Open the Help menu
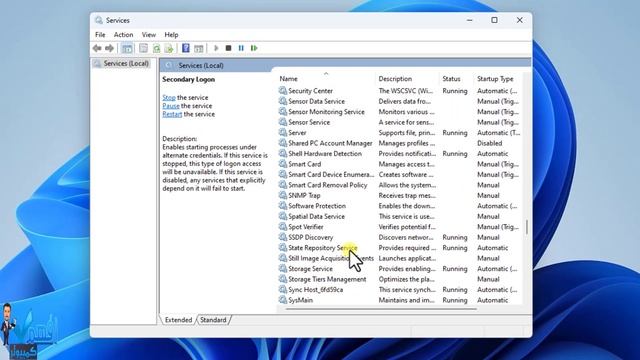 171,35
